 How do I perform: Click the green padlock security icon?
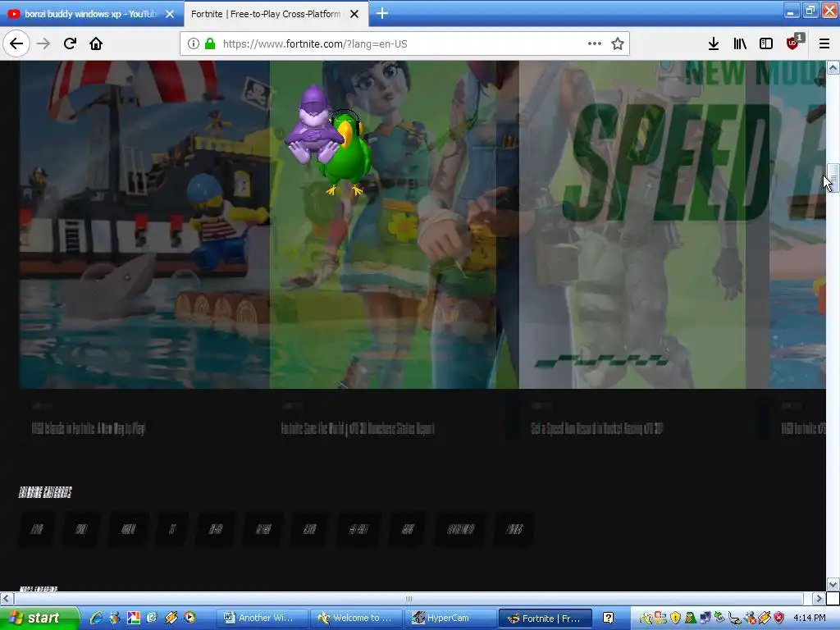(x=210, y=43)
